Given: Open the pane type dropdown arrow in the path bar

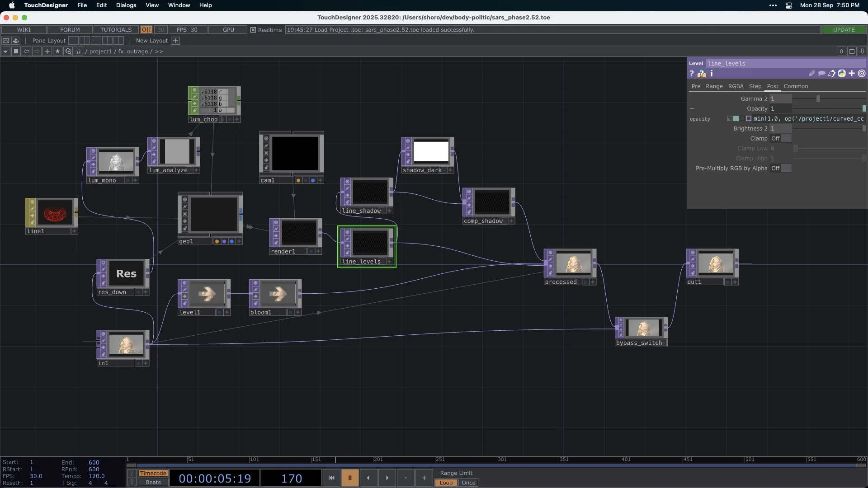Looking at the screenshot, I should pyautogui.click(x=5, y=52).
